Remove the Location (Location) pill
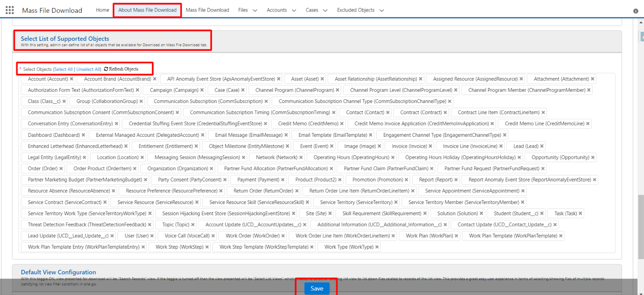644x295 pixels. [x=142, y=158]
